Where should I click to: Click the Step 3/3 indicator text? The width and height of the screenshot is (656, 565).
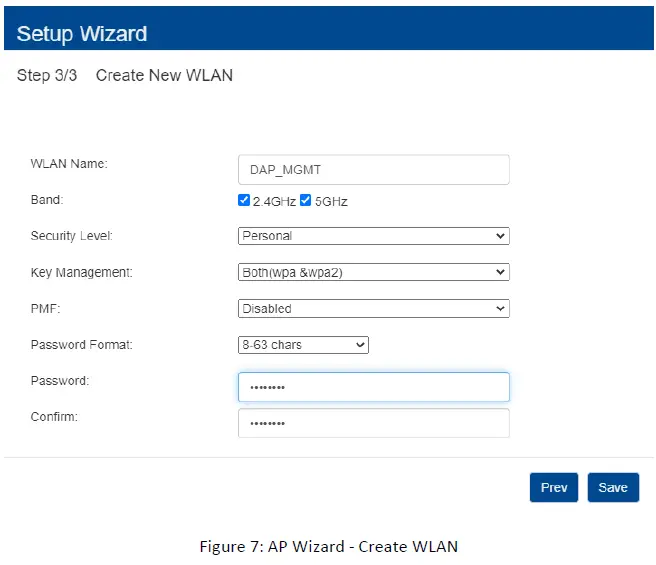pyautogui.click(x=47, y=76)
